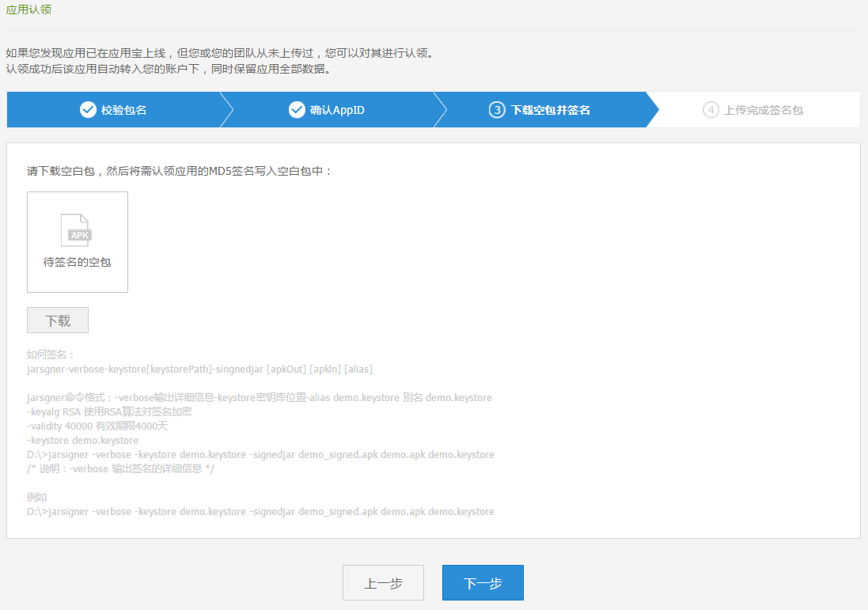
Task: Click the 如何签名 help heading
Action: (x=50, y=355)
